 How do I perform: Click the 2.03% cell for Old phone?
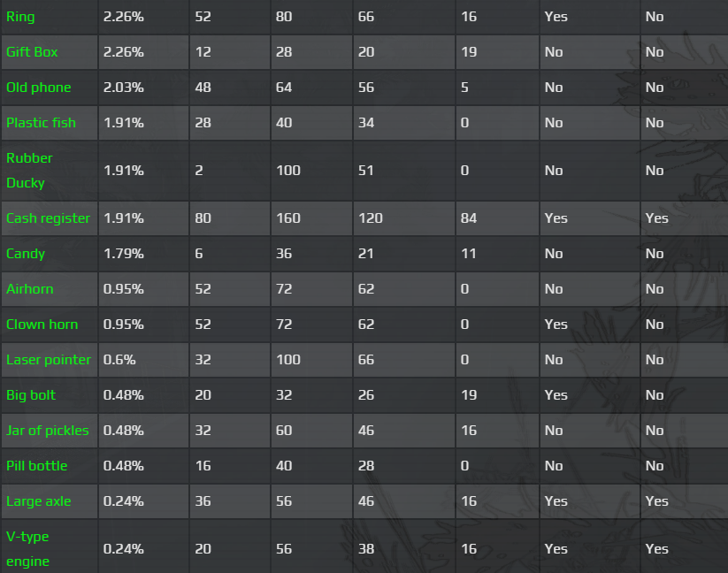click(124, 88)
